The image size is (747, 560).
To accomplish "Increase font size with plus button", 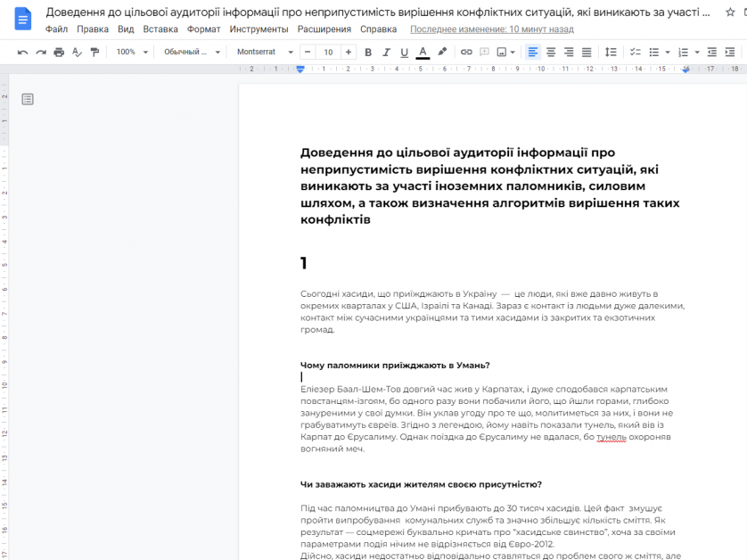I will click(x=349, y=52).
